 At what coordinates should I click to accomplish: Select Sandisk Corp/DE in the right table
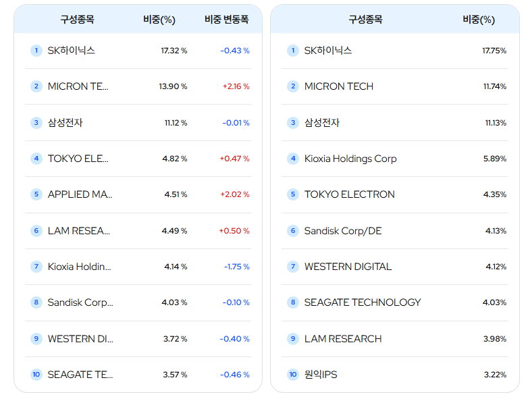343,231
